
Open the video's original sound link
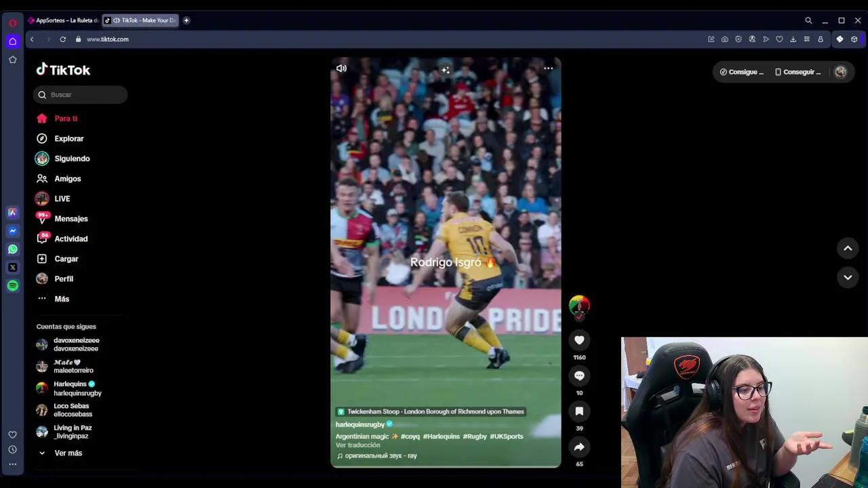[x=376, y=455]
